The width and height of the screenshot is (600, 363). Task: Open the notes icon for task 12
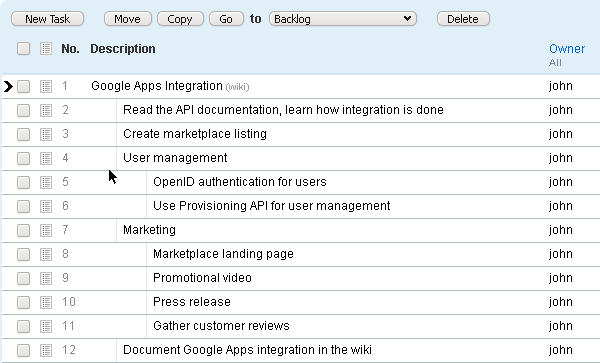pos(46,350)
